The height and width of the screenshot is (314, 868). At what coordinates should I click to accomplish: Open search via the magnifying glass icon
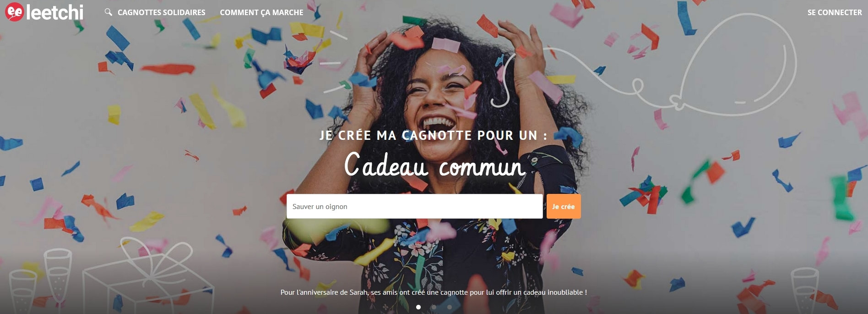[x=108, y=12]
